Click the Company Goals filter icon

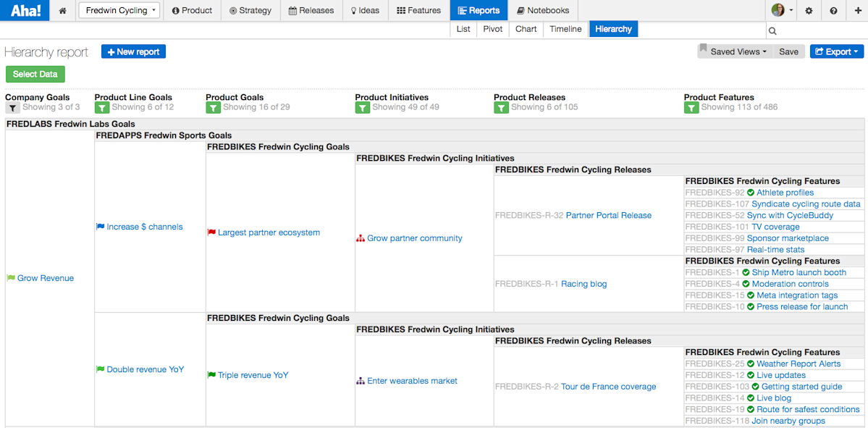coord(13,107)
